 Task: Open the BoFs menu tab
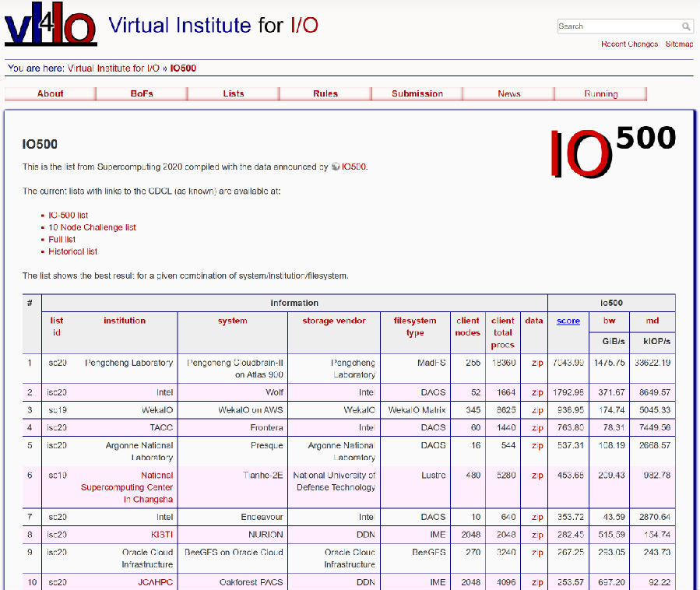coord(142,93)
